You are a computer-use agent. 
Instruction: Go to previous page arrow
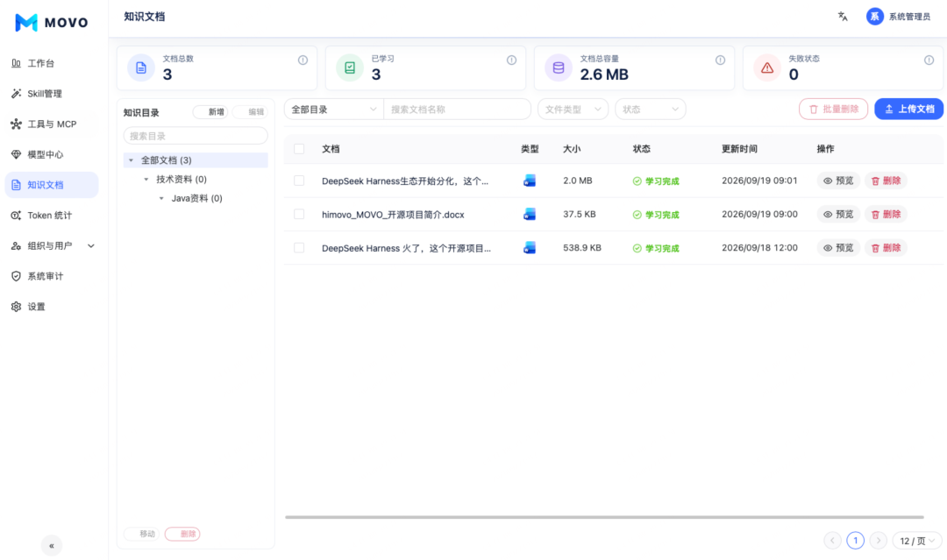(x=832, y=541)
